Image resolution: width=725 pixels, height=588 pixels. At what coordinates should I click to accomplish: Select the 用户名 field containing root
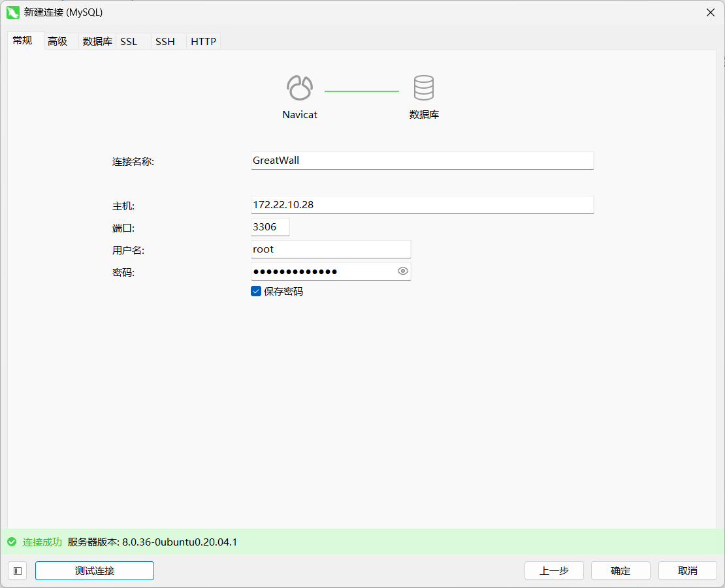[330, 249]
